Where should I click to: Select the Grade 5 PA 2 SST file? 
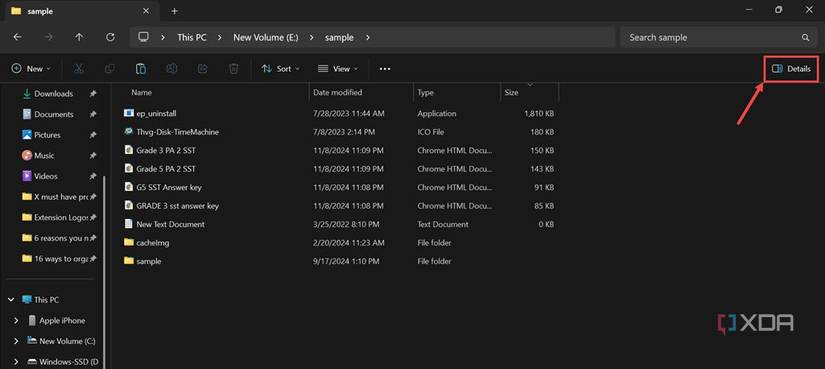[166, 169]
